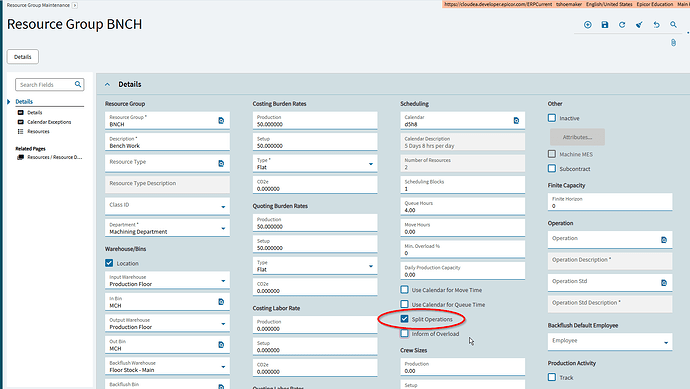Toggle the Machine MES checkbox
The width and height of the screenshot is (690, 389).
(552, 154)
